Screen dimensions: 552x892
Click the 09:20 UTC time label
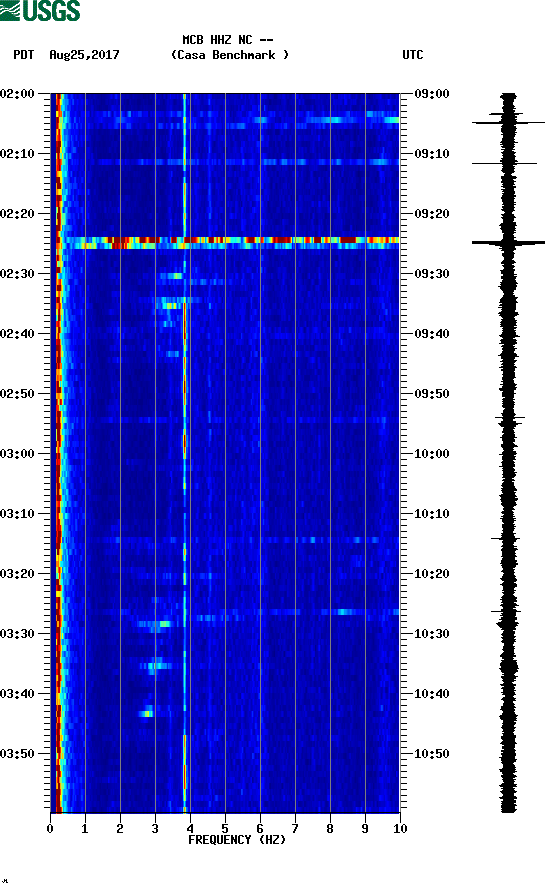click(x=432, y=213)
